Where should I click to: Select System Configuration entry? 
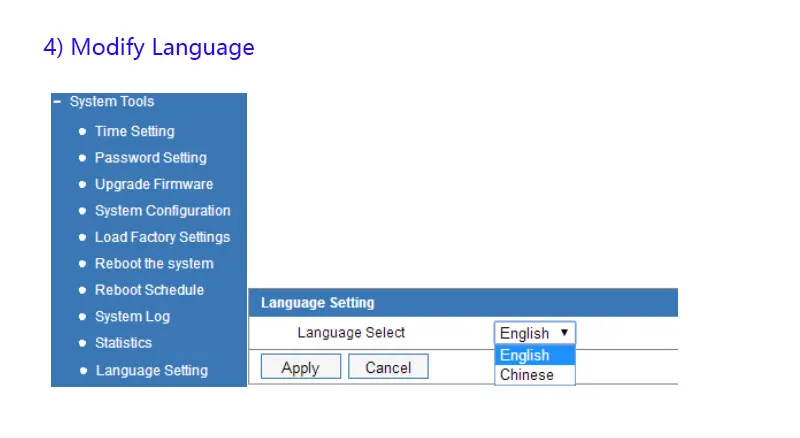click(162, 211)
